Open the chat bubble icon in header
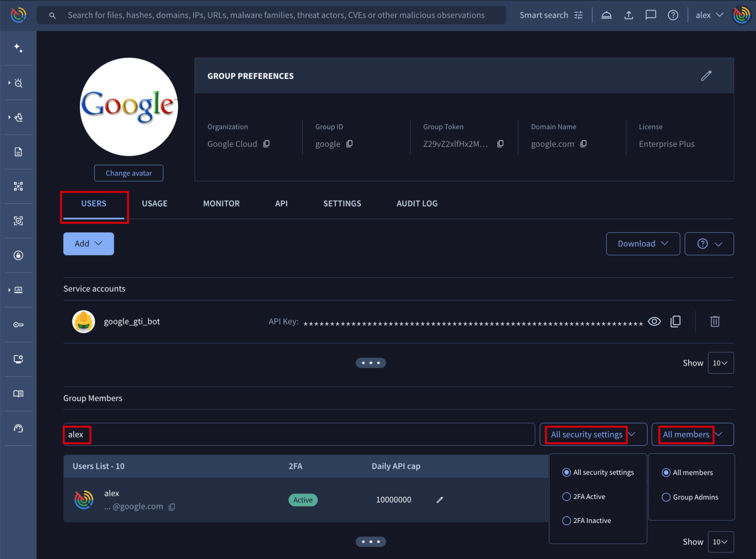Viewport: 756px width, 559px height. click(x=650, y=15)
